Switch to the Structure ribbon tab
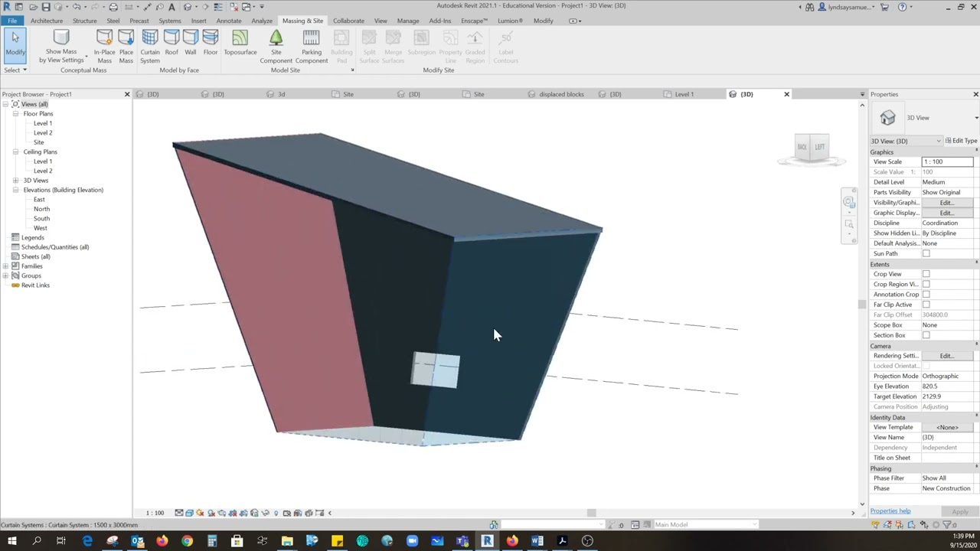980x551 pixels. [x=85, y=21]
